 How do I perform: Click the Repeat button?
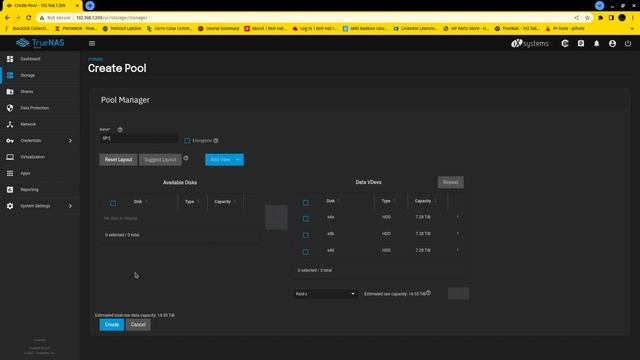point(451,182)
